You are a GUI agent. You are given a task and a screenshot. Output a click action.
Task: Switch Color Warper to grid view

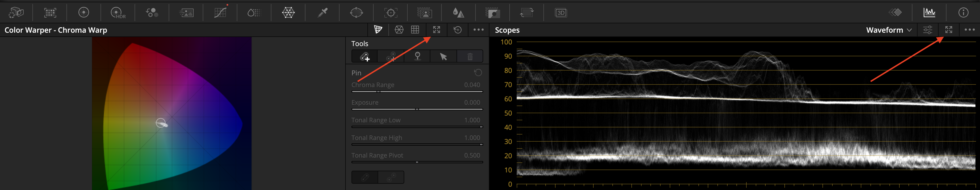click(415, 29)
